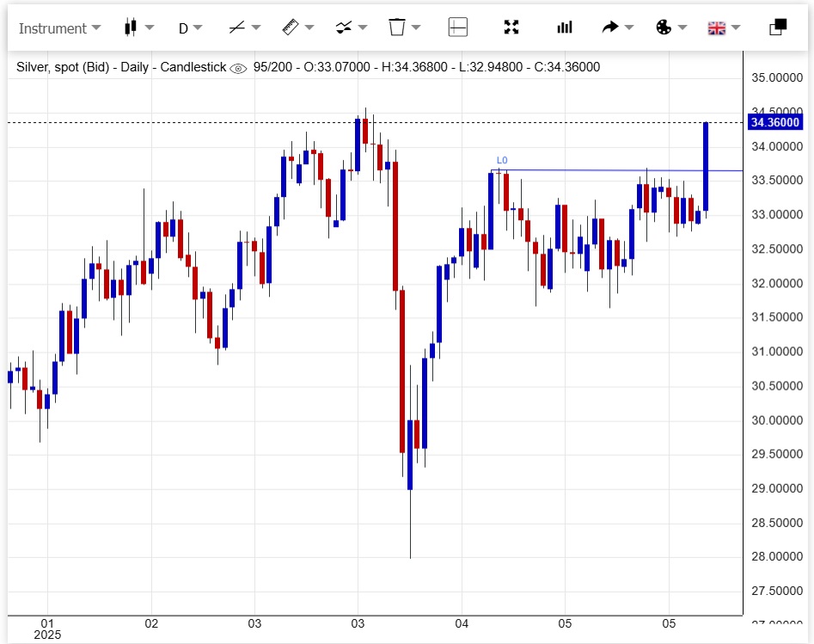Click the bar chart volume icon
Image resolution: width=814 pixels, height=644 pixels.
point(565,28)
